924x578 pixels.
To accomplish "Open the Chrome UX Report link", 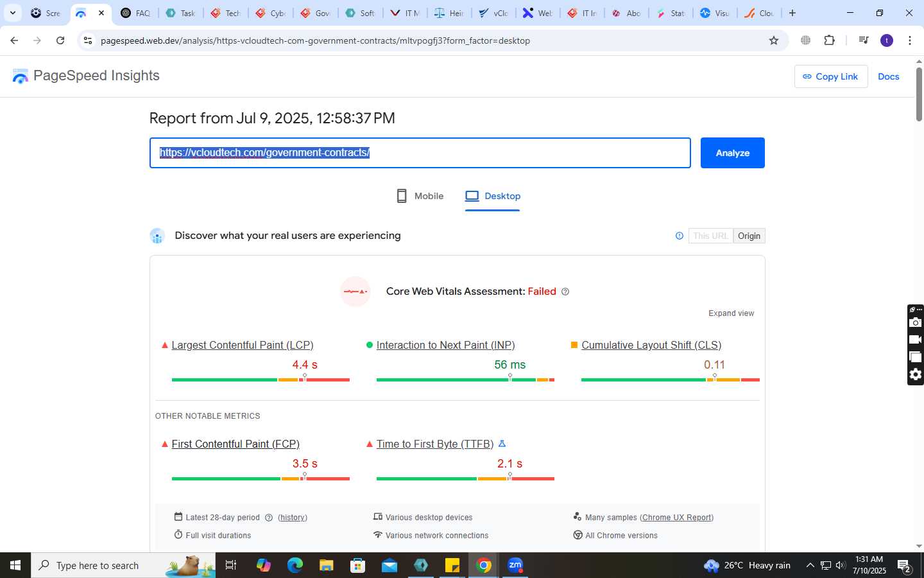I will coord(677,518).
